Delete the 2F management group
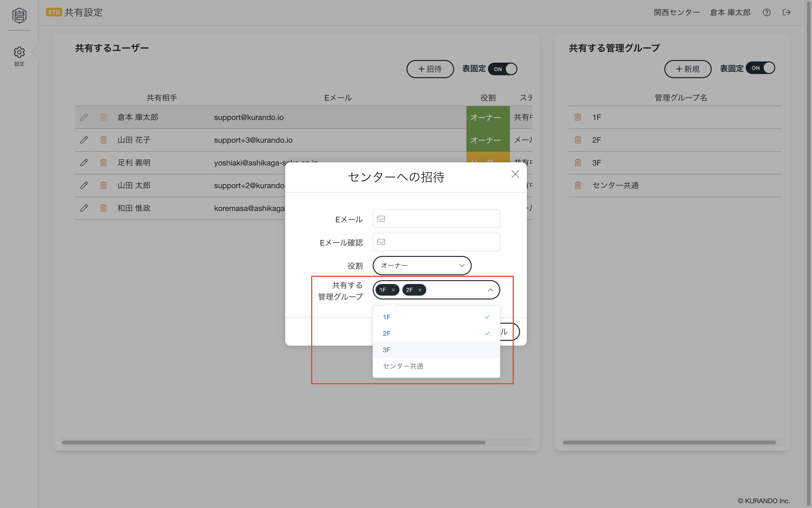Viewport: 812px width, 508px height. [x=578, y=140]
